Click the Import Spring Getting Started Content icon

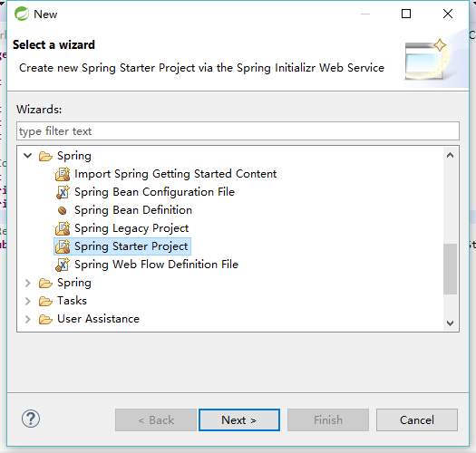click(63, 174)
